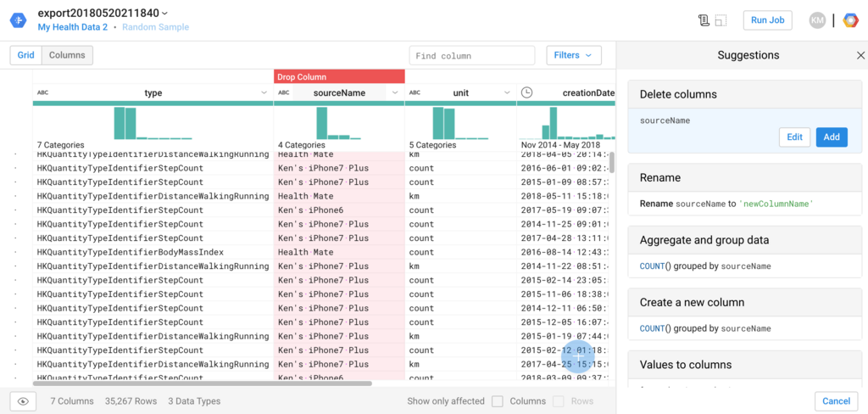Open the My Health Data 2 link
This screenshot has width=868, height=414.
(73, 27)
